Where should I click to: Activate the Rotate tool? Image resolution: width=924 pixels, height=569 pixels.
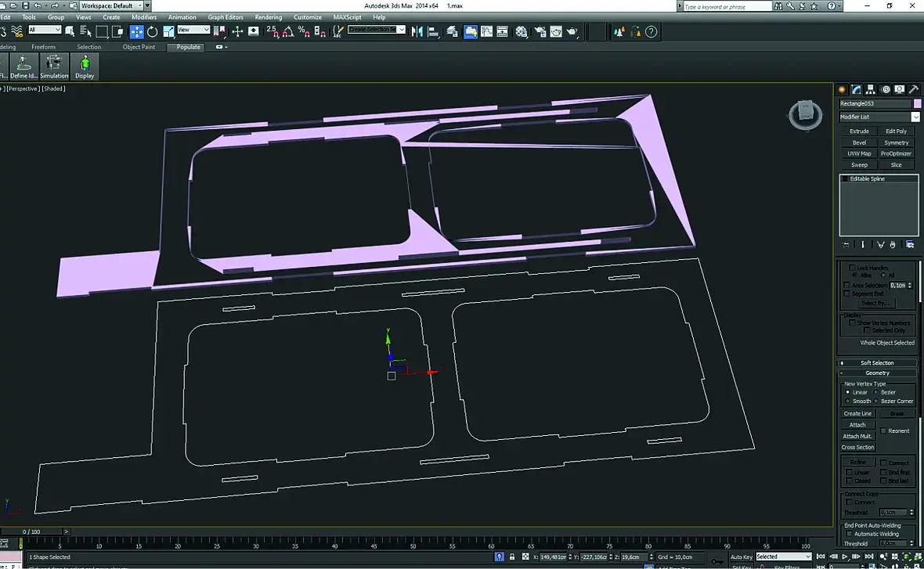[x=152, y=31]
